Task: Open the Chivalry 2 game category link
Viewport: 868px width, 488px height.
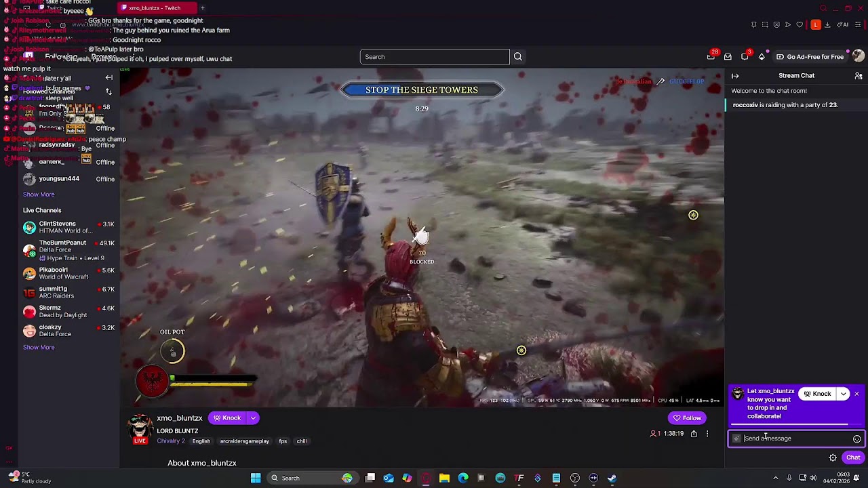Action: (x=171, y=441)
